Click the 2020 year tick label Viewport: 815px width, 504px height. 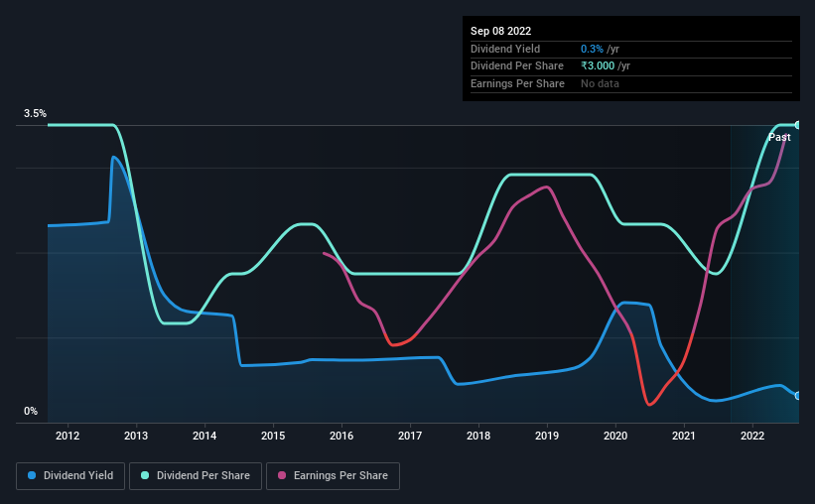pos(615,436)
